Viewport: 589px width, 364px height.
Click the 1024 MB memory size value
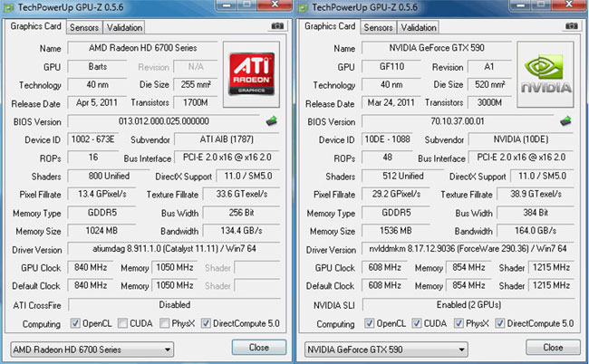(101, 230)
